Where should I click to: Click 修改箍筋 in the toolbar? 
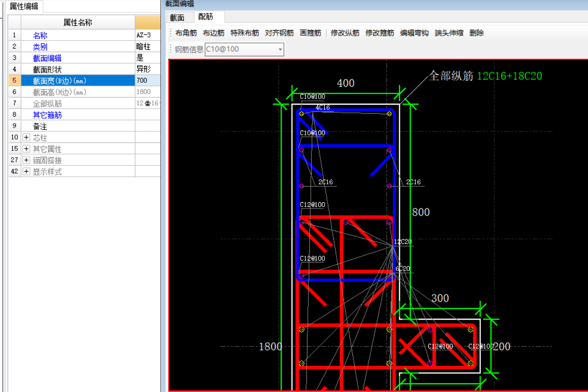380,33
